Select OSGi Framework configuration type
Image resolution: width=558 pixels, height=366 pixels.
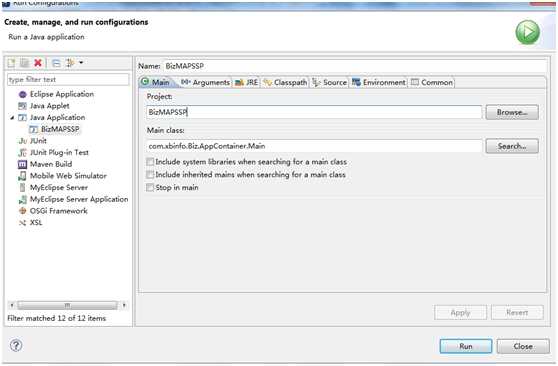(x=58, y=211)
